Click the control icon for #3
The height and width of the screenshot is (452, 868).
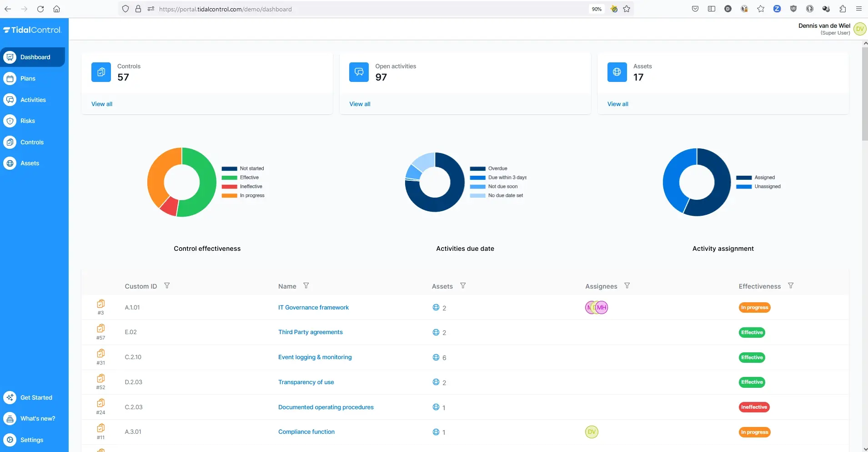pos(101,304)
